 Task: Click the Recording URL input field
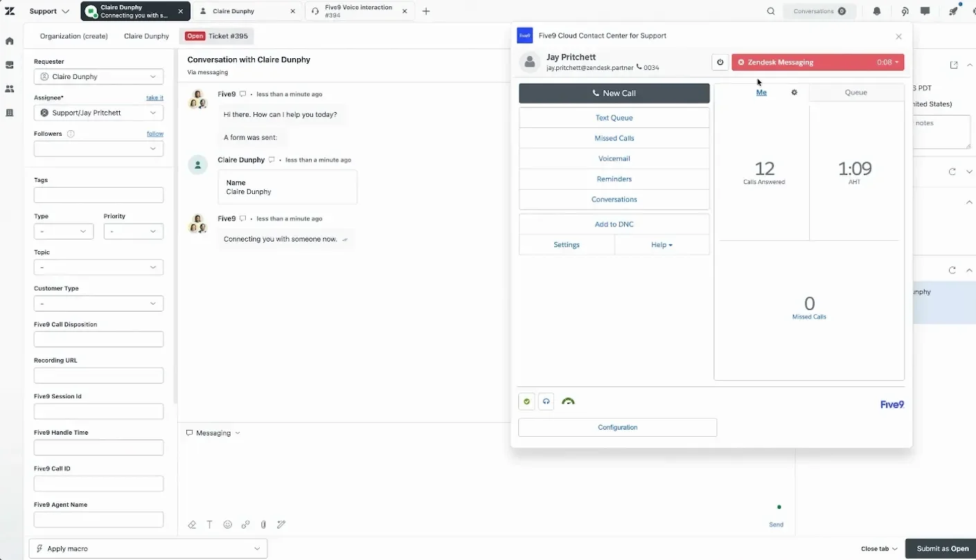click(x=98, y=376)
